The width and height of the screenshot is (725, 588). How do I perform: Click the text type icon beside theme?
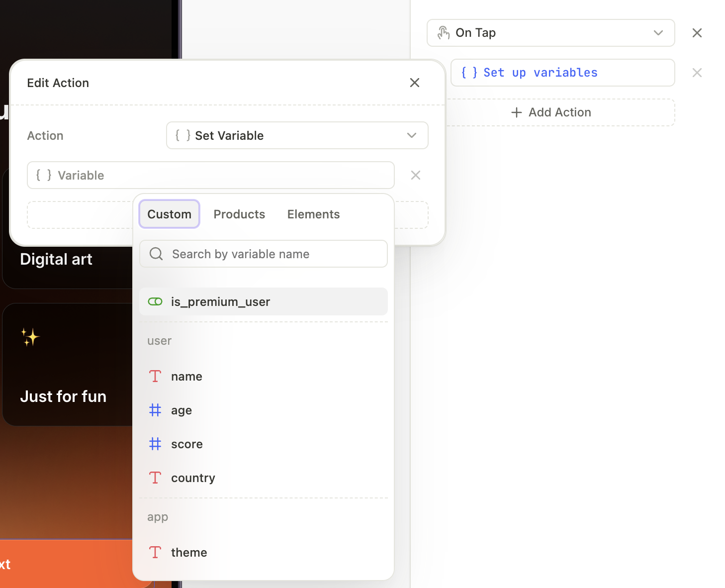point(155,552)
